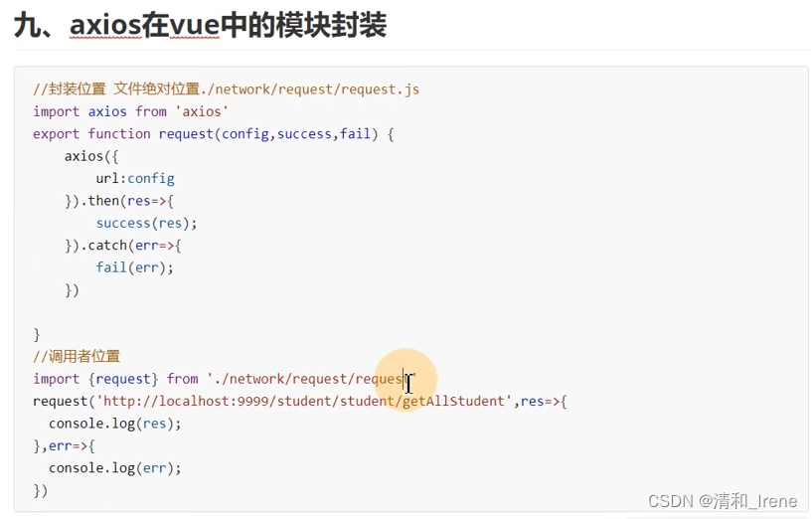Click the comment '//调用者位置'
The image size is (812, 519).
[77, 356]
